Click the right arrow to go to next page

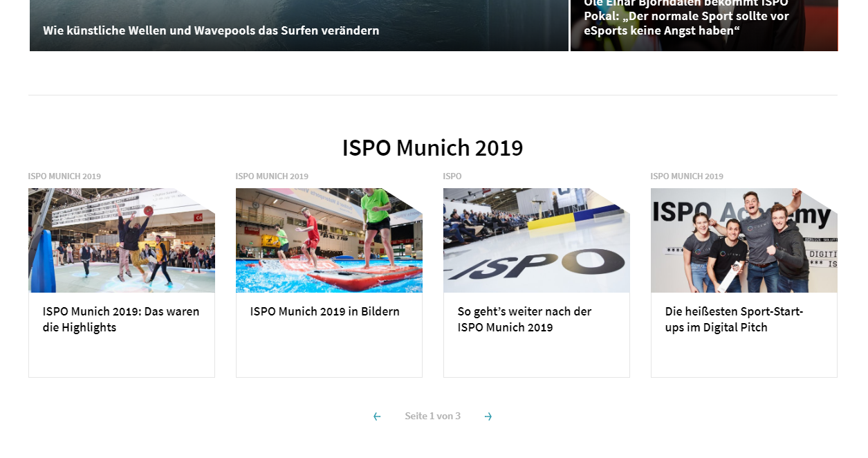(488, 416)
